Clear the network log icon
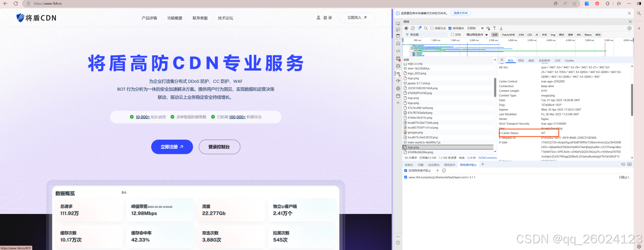The height and width of the screenshot is (250, 644). [413, 28]
